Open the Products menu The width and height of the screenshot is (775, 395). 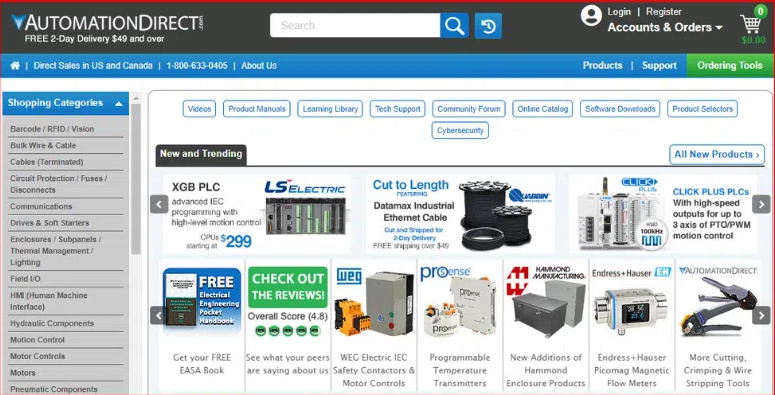point(602,65)
